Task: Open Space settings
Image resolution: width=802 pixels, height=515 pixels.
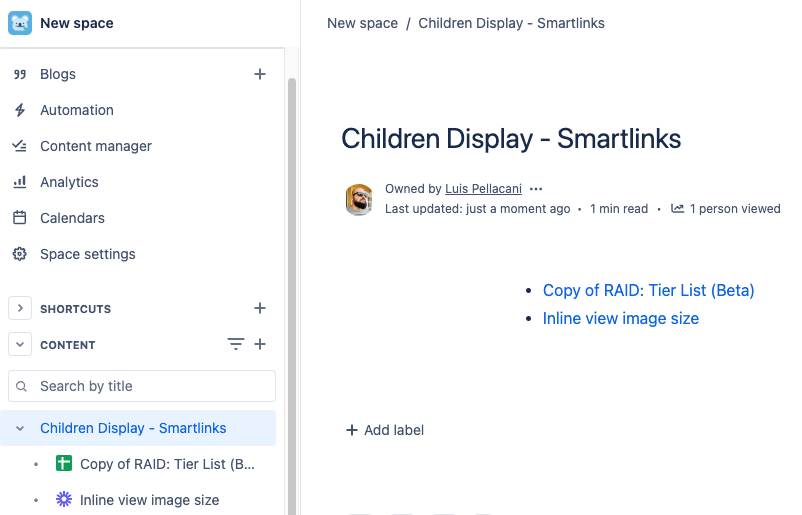Action: click(87, 254)
